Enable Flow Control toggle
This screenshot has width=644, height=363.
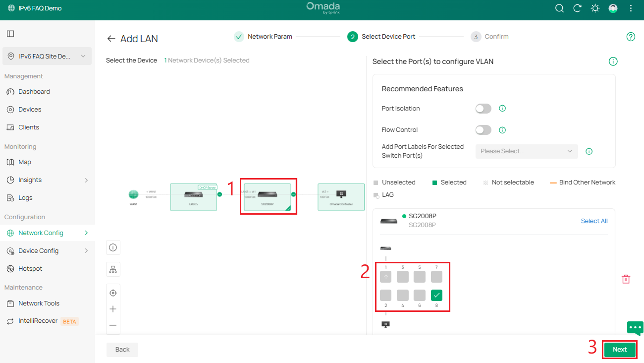click(483, 130)
